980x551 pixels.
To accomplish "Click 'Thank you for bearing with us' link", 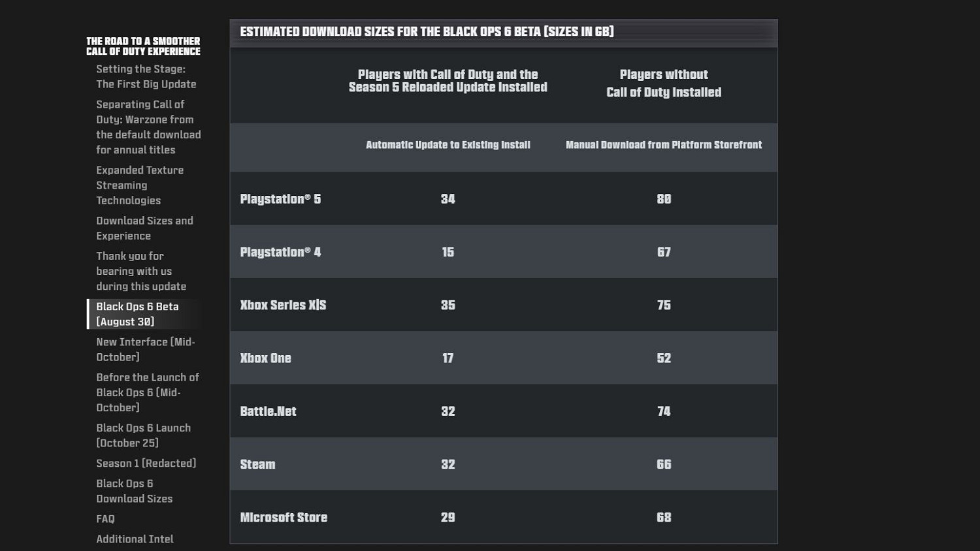I will point(141,271).
